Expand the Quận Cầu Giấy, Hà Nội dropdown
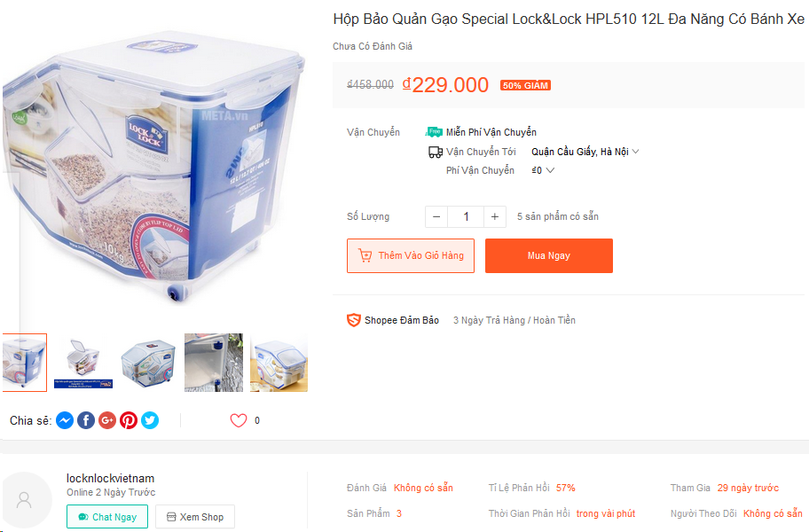Viewport: 809px width, 532px height. coord(585,152)
